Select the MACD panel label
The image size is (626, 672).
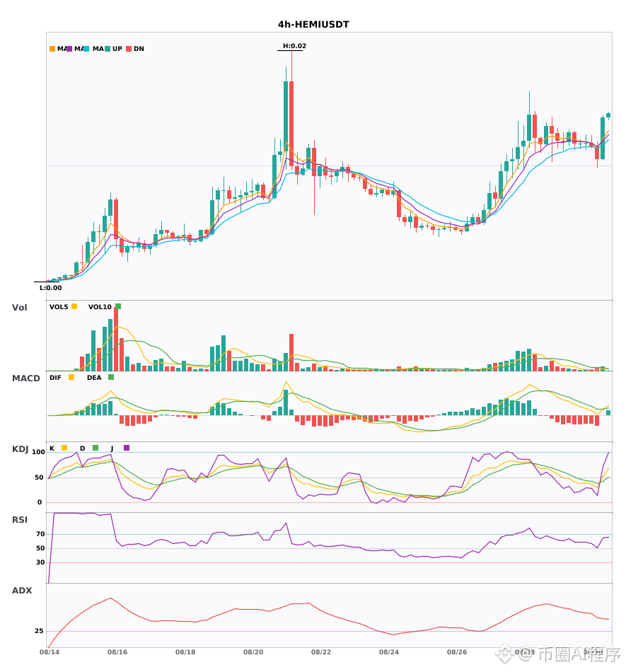point(25,378)
